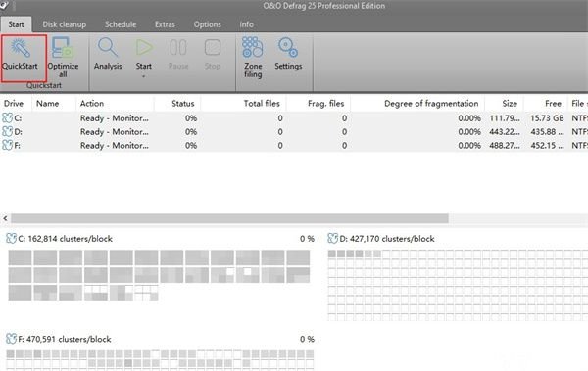This screenshot has width=588, height=371.
Task: Sort list by Total files column
Action: point(262,104)
